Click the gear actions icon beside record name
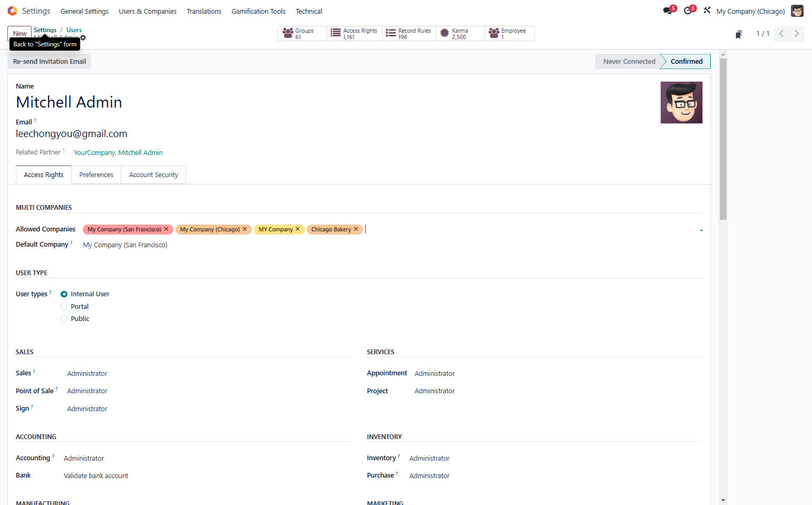This screenshot has height=505, width=812. click(x=83, y=38)
